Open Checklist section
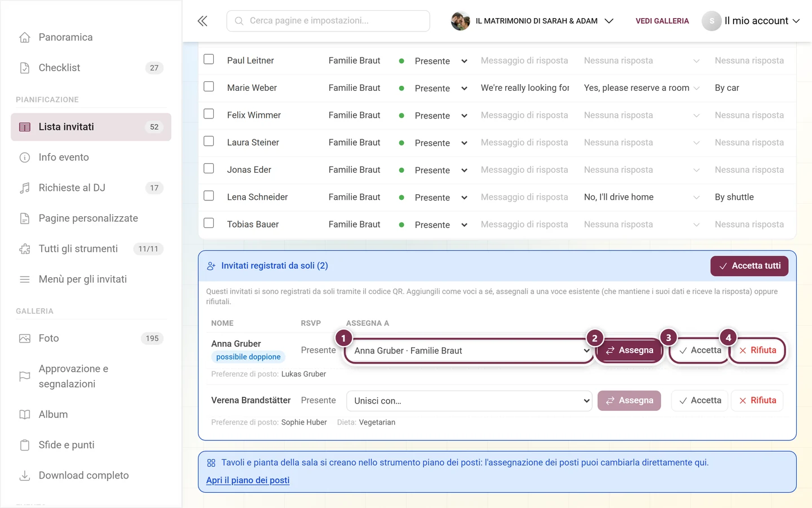Screen dimensions: 812x508 [91, 68]
